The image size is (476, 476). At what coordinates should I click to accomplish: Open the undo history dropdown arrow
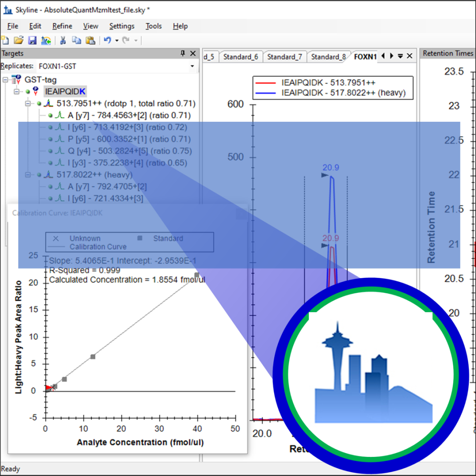pos(117,40)
